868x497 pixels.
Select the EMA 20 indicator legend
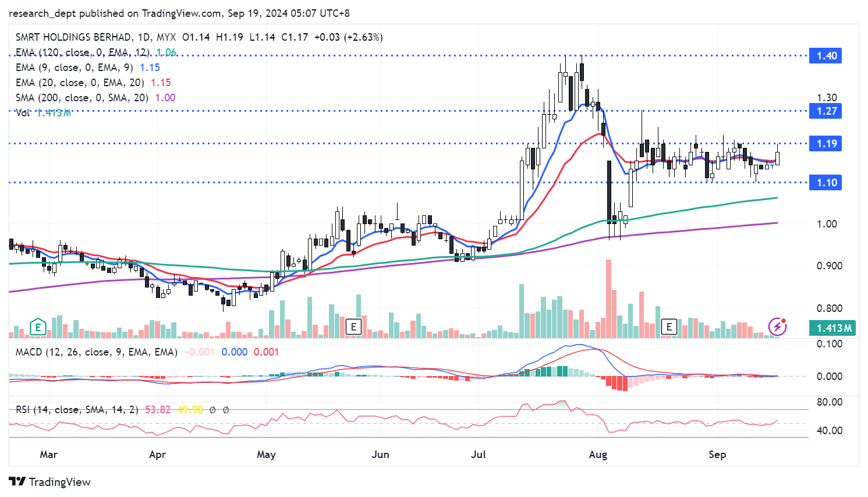click(x=80, y=83)
